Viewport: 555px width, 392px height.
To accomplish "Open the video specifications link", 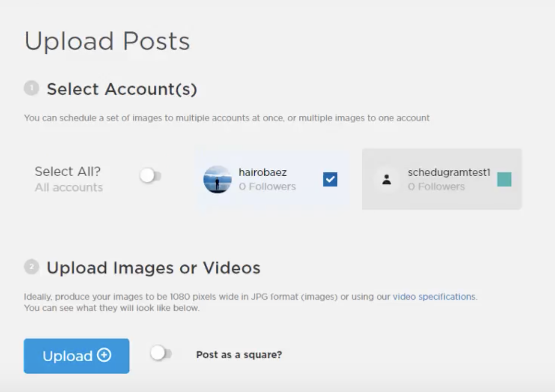I will click(x=434, y=296).
